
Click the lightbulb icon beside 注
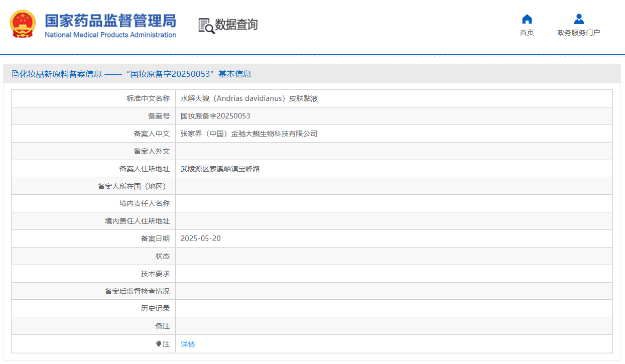159,344
